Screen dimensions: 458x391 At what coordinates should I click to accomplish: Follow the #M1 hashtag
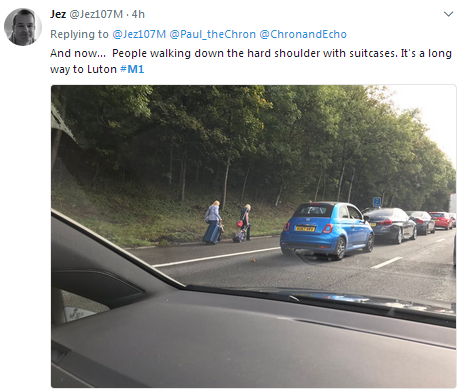click(132, 69)
